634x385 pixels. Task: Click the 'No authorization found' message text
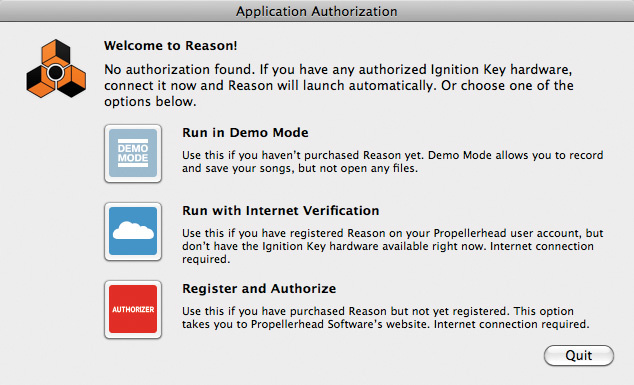pyautogui.click(x=339, y=85)
